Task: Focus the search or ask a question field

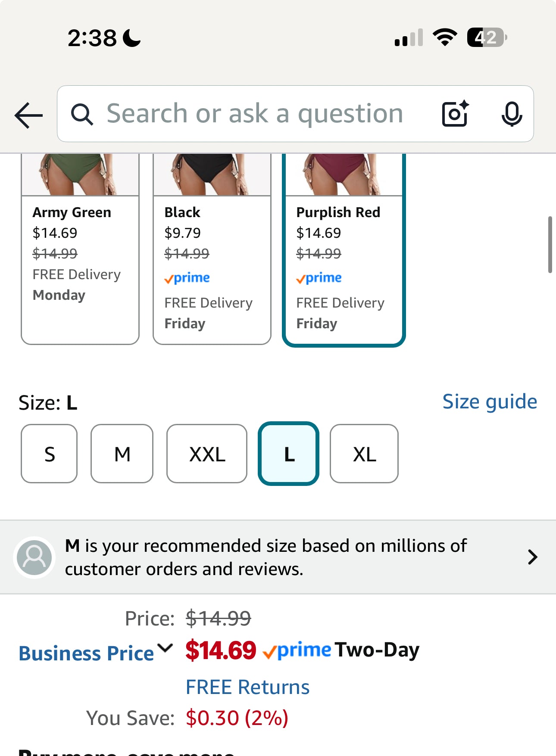Action: click(255, 114)
